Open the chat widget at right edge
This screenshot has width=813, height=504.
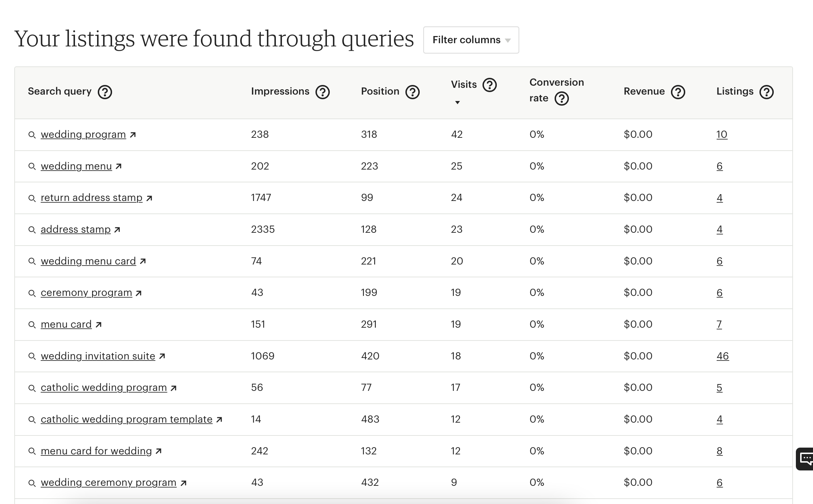805,459
